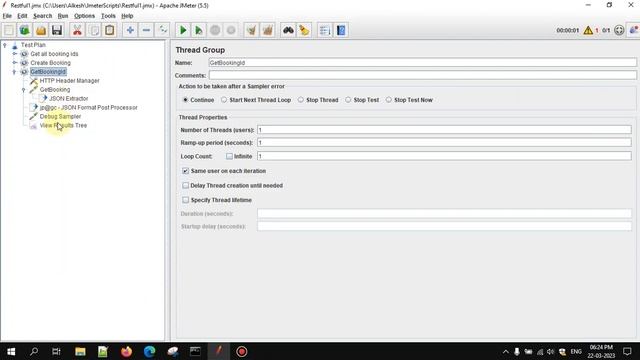Expand all tree nodes
The width and height of the screenshot is (640, 360).
click(130, 30)
